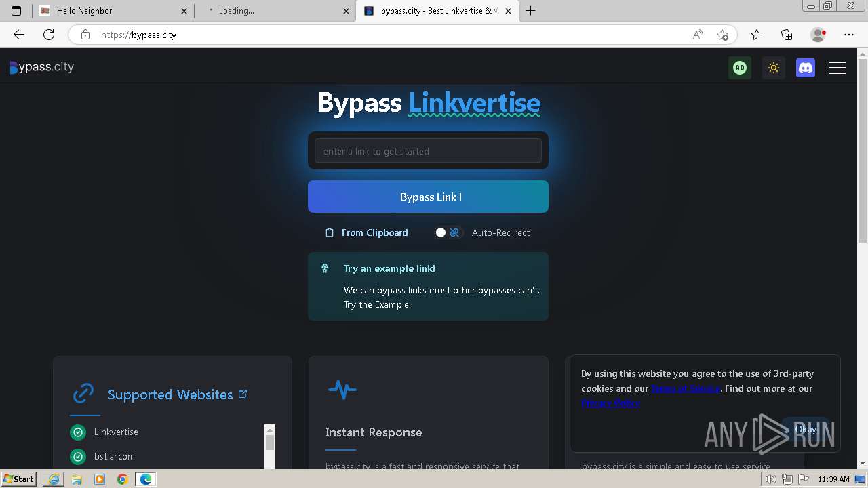Image resolution: width=868 pixels, height=488 pixels.
Task: Select the bypass.city browser tab
Action: click(437, 11)
